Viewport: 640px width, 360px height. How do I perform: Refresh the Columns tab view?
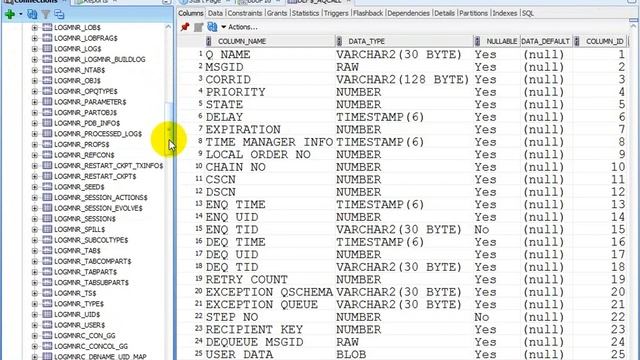(x=212, y=27)
